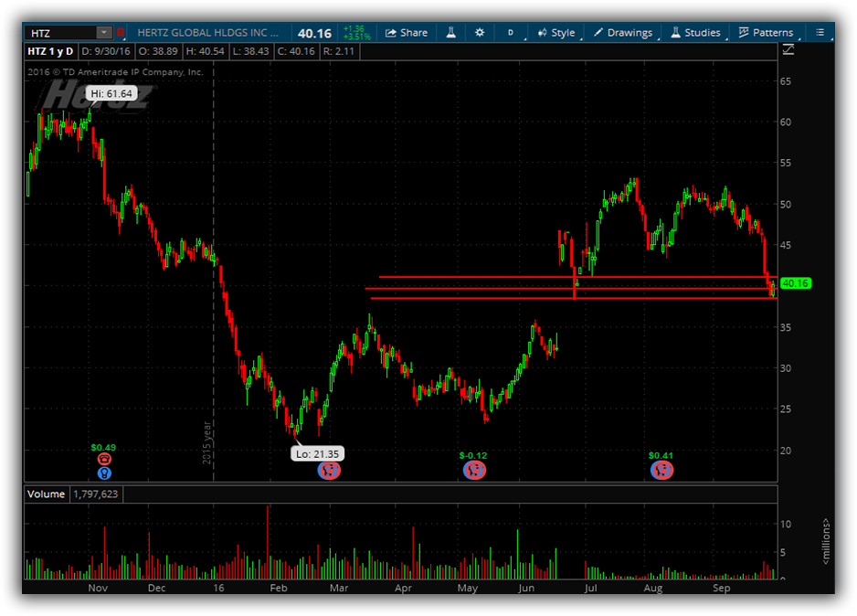Click the August earnings event icon 0.41

[x=661, y=470]
